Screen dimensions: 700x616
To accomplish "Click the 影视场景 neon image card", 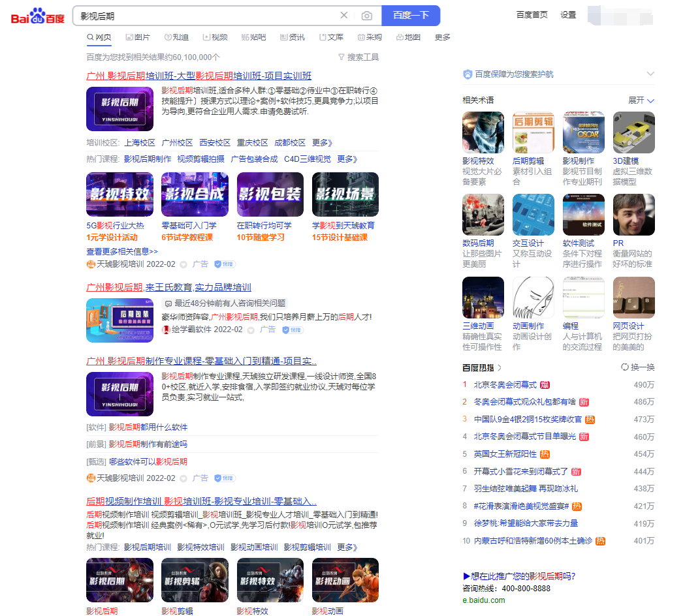I will coord(345,194).
